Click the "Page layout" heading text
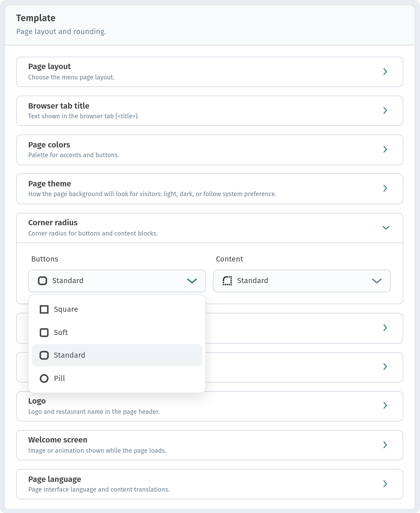 [x=49, y=66]
